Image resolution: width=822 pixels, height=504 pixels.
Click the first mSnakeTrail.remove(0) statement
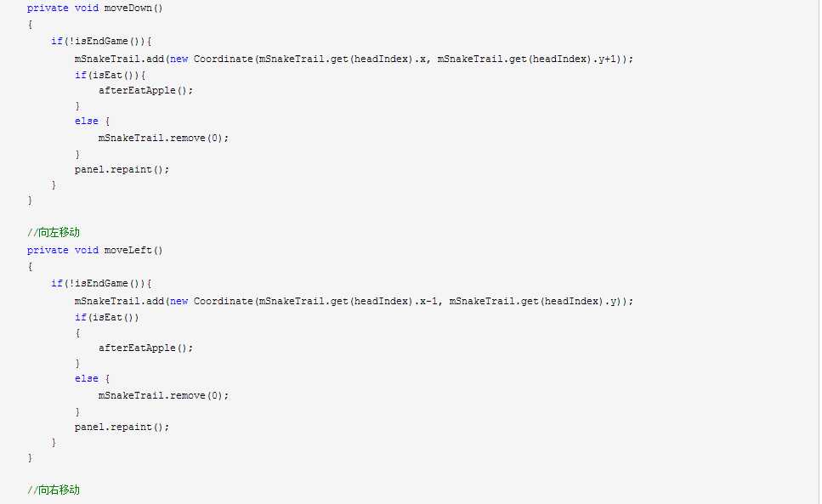coord(163,139)
